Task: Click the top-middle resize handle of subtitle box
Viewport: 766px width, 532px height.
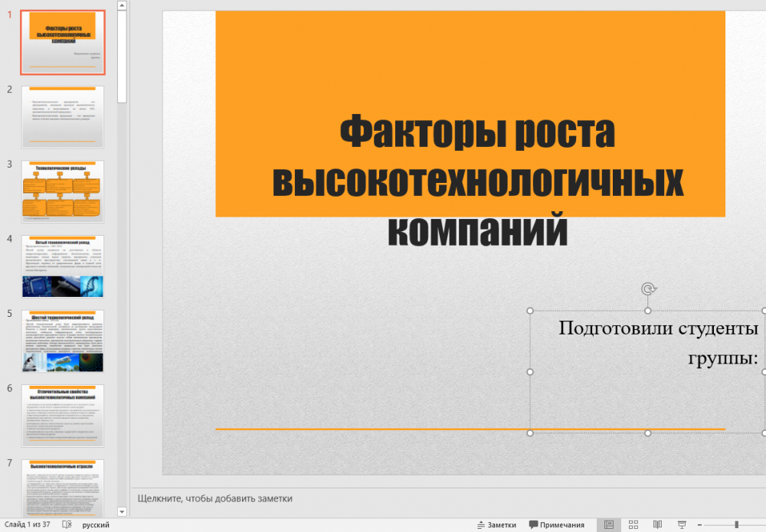Action: (648, 311)
